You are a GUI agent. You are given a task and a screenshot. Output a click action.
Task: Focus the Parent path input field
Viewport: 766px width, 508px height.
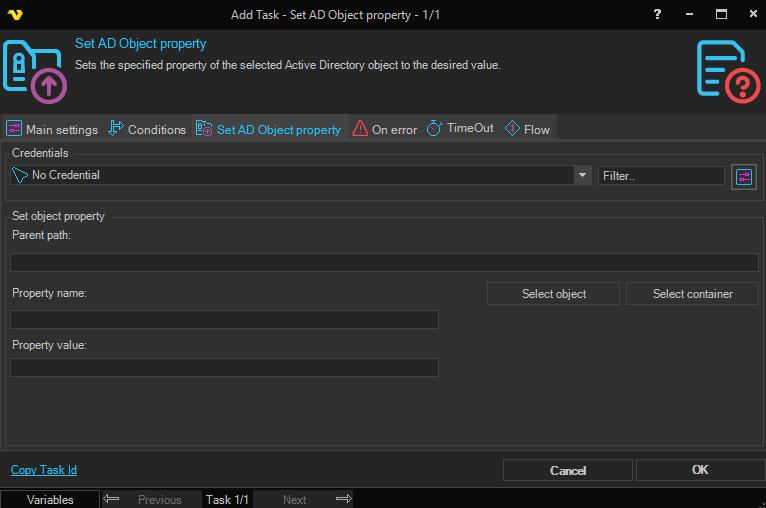pyautogui.click(x=384, y=262)
